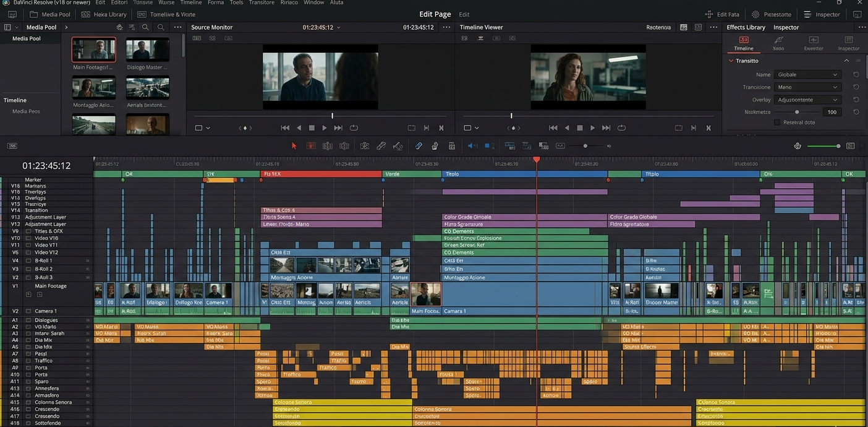
Task: Open the Media Pool three-dots options menu
Action: point(178,27)
